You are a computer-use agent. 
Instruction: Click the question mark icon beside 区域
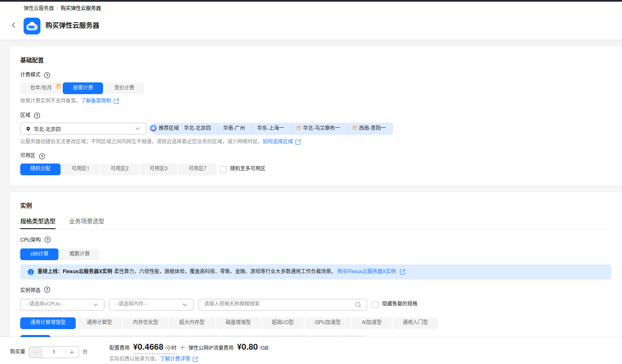[x=37, y=115]
